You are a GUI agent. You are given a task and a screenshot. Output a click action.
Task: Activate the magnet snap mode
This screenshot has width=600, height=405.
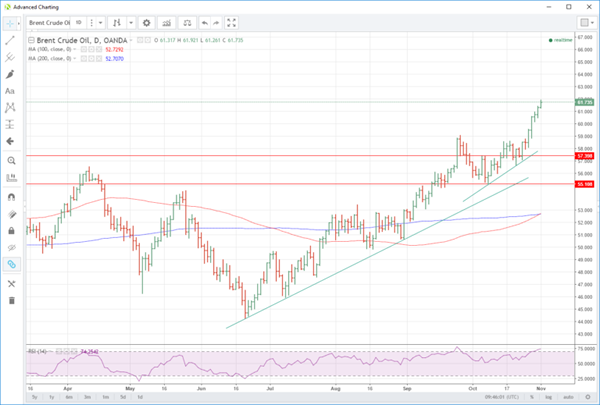[x=10, y=196]
